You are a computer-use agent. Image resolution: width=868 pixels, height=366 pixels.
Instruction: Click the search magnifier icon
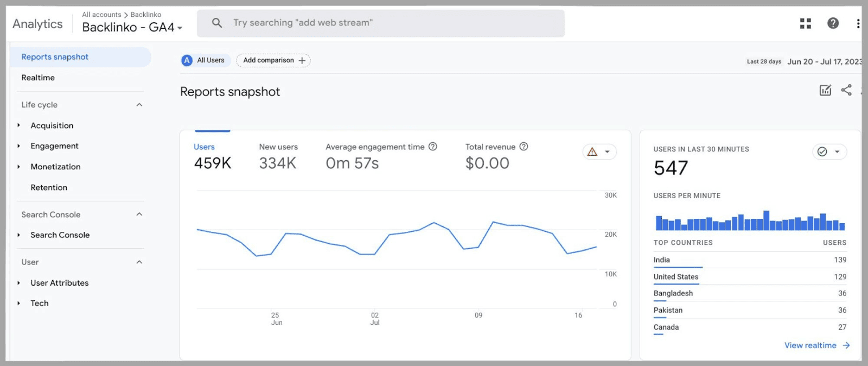point(217,23)
